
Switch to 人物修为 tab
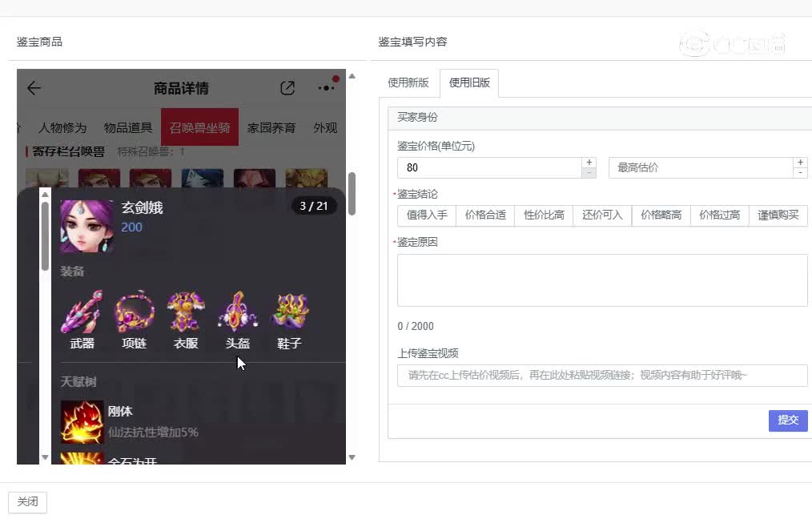coord(62,128)
